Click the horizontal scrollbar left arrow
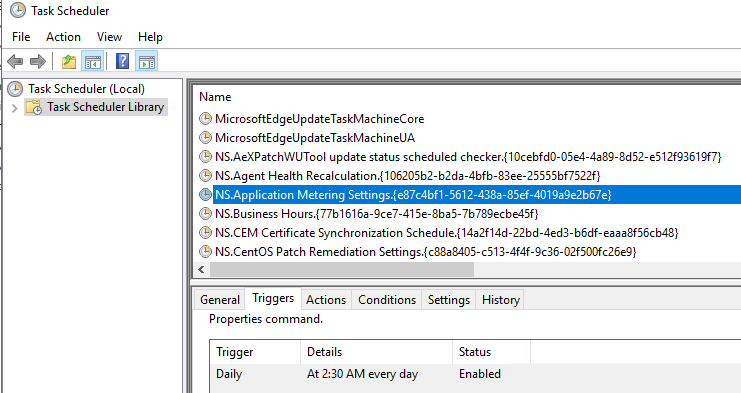This screenshot has width=741, height=393. pos(202,270)
